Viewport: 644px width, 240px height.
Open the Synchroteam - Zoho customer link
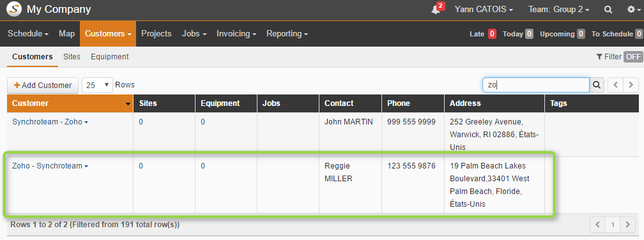pyautogui.click(x=47, y=122)
